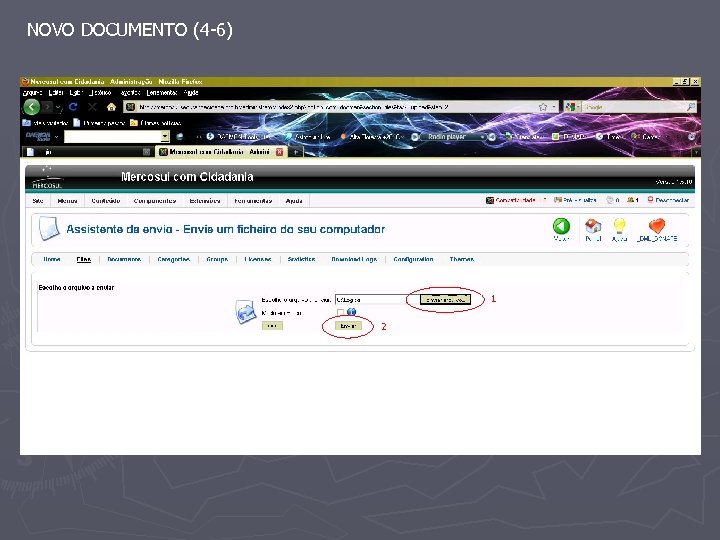Open the Ferramentas menu in Firefox
720x540 pixels.
(162, 93)
